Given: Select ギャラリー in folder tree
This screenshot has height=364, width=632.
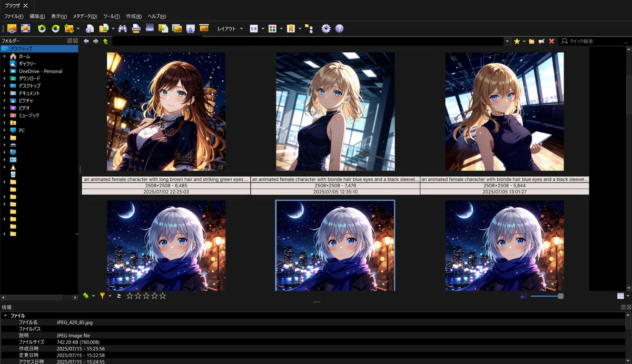Looking at the screenshot, I should 27,63.
